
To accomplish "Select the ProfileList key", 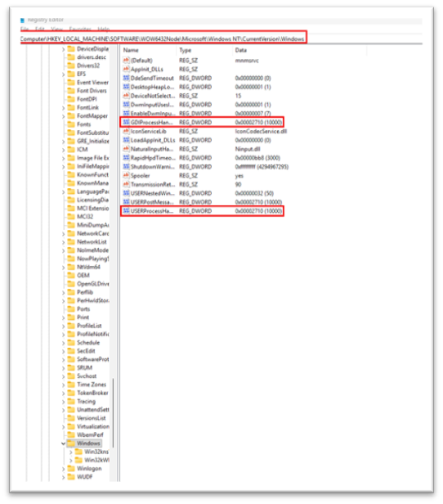I will click(x=89, y=326).
